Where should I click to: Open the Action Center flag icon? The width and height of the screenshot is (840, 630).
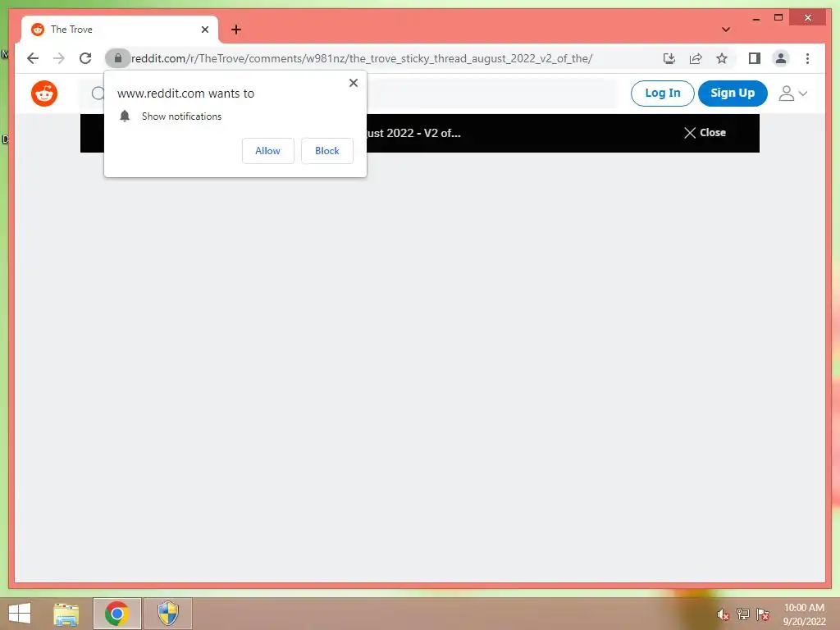coord(763,614)
